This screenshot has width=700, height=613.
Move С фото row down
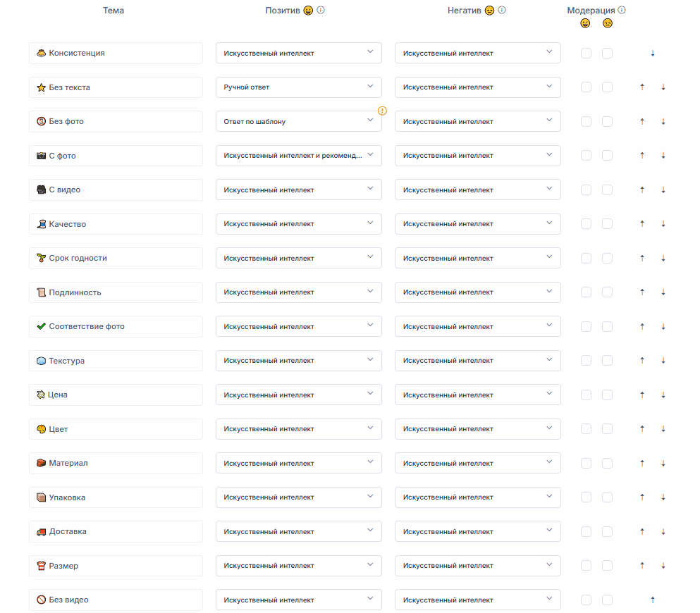tap(663, 156)
